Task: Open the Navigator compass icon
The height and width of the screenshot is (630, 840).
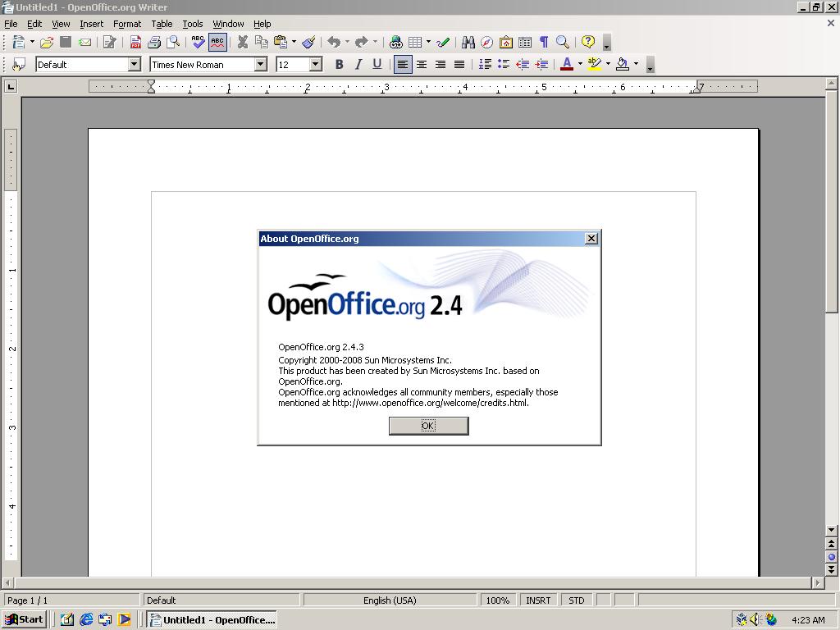Action: click(x=486, y=42)
